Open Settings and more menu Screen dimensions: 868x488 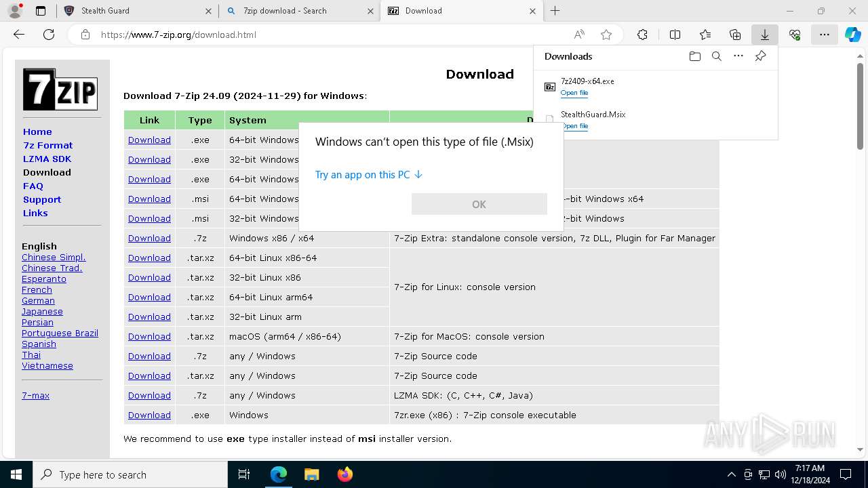coord(824,35)
